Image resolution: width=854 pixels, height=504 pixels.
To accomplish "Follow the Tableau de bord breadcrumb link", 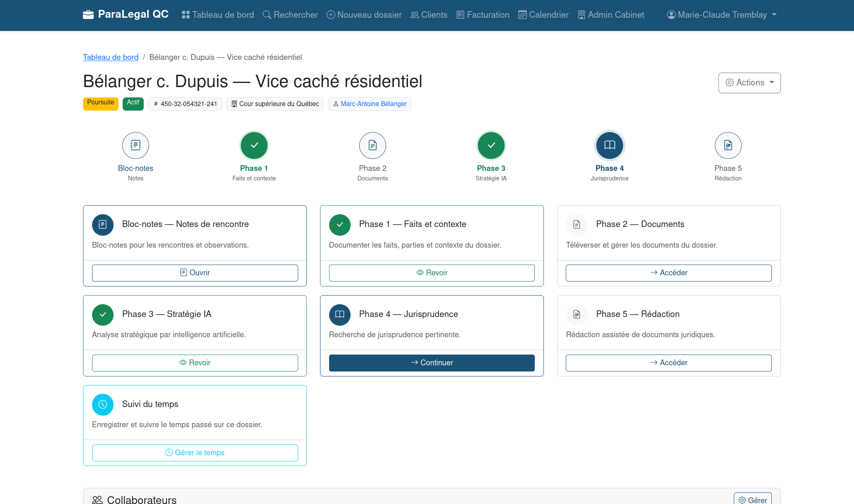I will click(x=110, y=57).
